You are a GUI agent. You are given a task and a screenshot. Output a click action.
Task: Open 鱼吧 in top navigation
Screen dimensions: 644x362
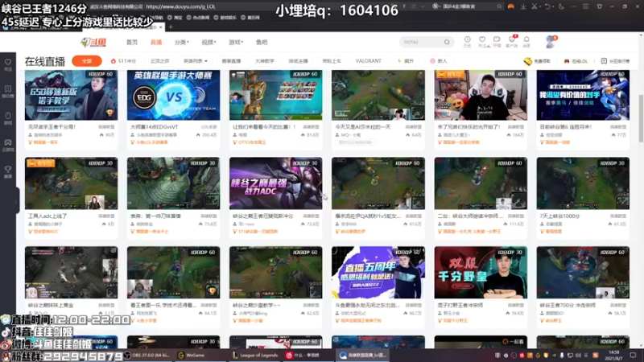click(x=262, y=43)
